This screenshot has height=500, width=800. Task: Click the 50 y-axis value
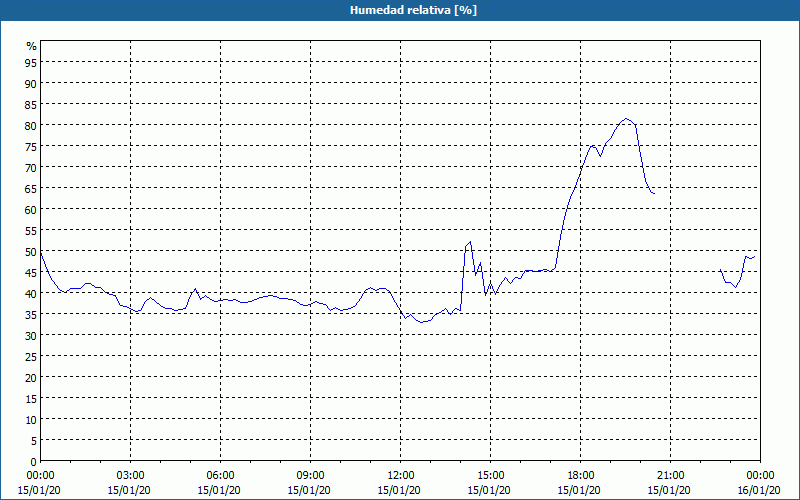click(31, 252)
